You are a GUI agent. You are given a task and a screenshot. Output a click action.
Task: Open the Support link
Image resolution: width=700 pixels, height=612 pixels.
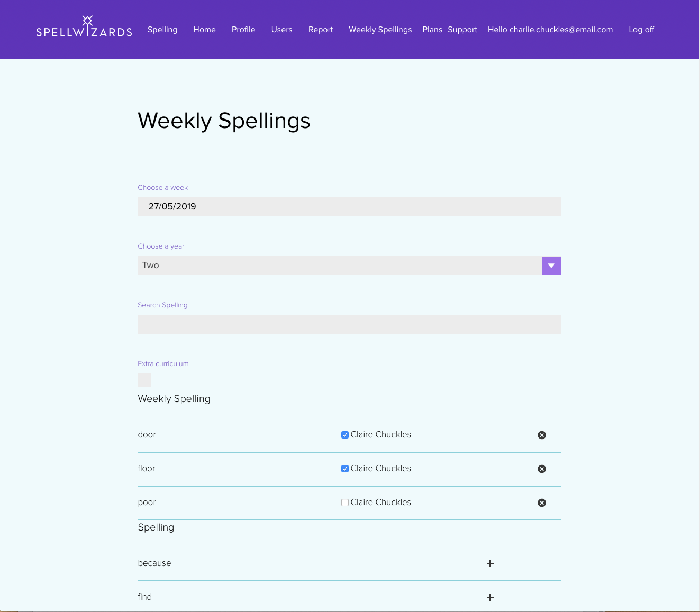click(x=462, y=30)
